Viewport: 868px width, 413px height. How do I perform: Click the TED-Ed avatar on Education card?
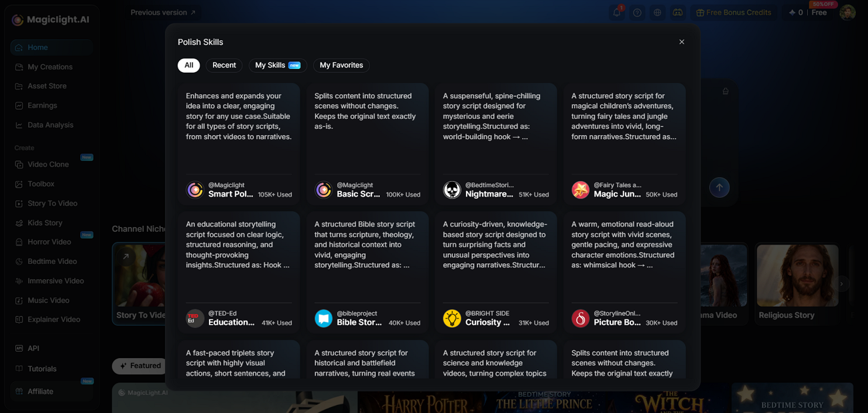coord(195,318)
